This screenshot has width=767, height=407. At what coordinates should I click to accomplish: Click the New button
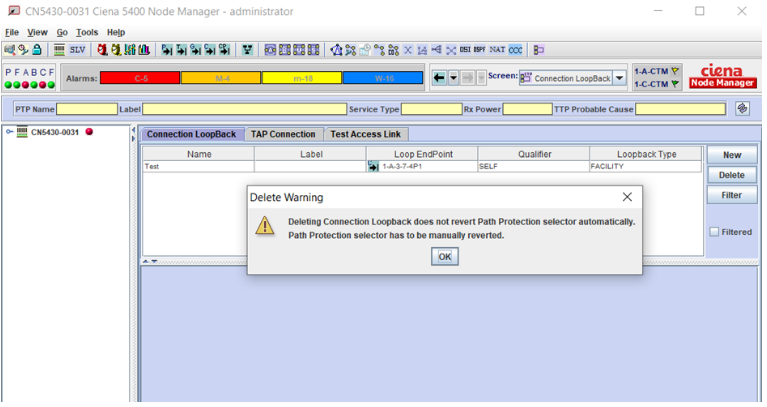(731, 155)
